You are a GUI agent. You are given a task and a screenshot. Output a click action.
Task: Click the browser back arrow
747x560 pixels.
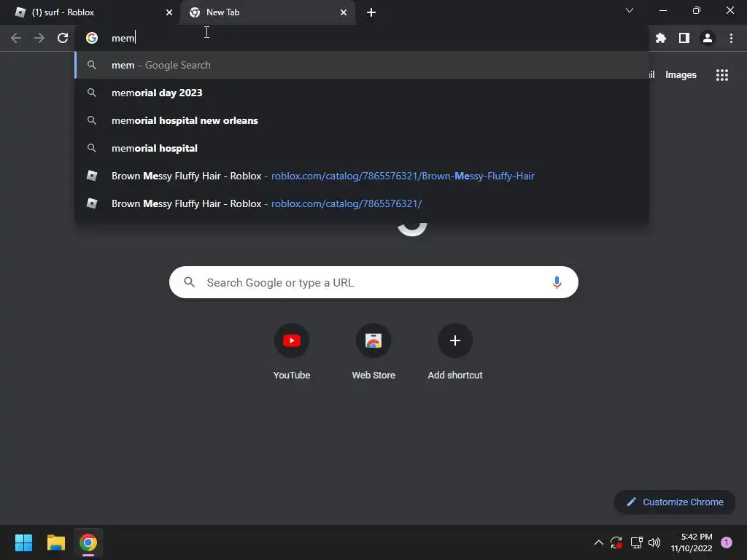point(16,38)
